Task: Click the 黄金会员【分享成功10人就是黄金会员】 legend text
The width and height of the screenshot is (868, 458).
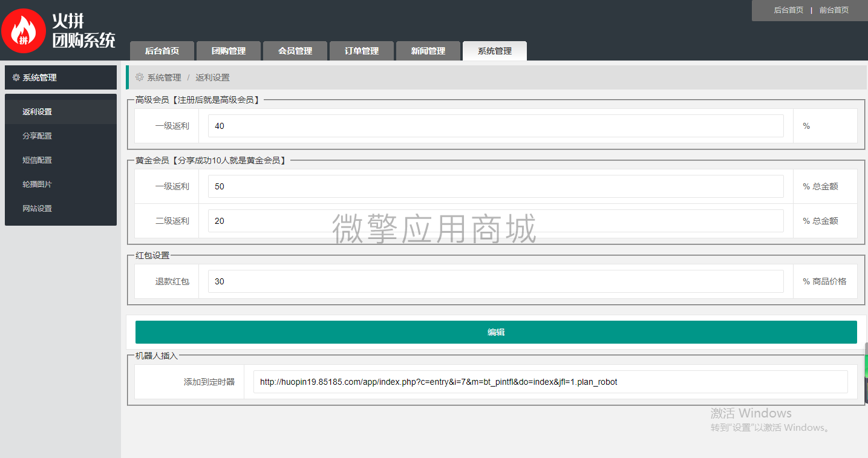Action: coord(212,160)
